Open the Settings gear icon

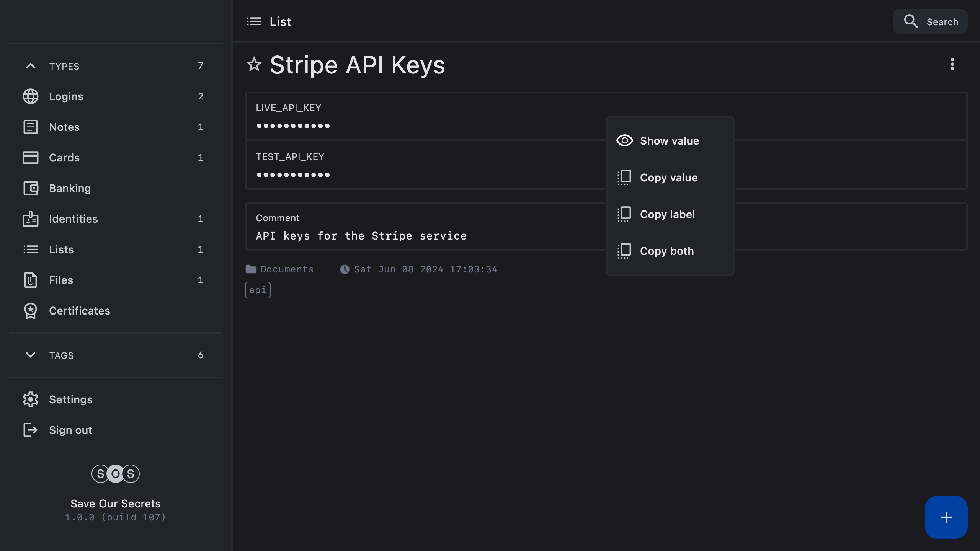coord(31,399)
